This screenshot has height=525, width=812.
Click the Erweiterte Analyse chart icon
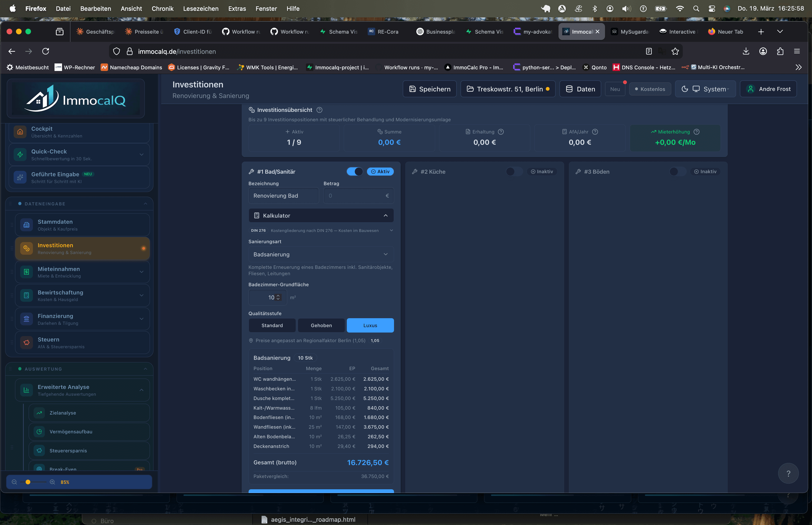point(27,390)
